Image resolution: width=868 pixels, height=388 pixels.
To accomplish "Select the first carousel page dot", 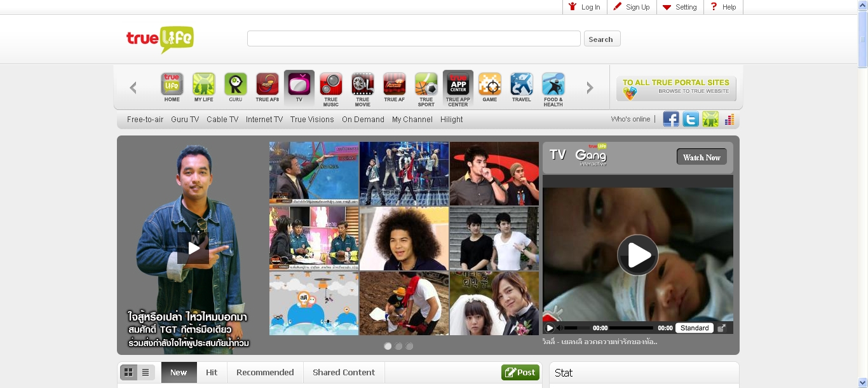I will (388, 346).
